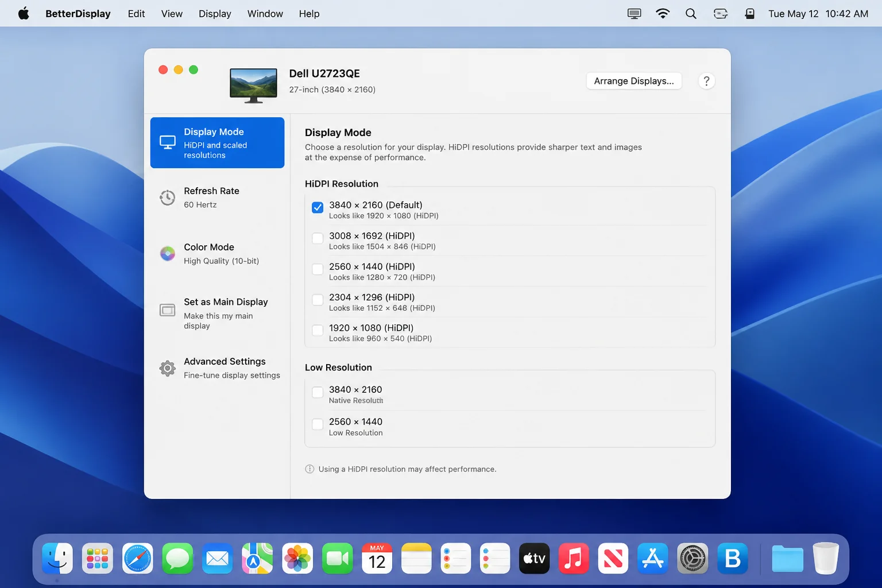
Task: Open the Advanced Settings gear icon
Action: [x=167, y=368]
